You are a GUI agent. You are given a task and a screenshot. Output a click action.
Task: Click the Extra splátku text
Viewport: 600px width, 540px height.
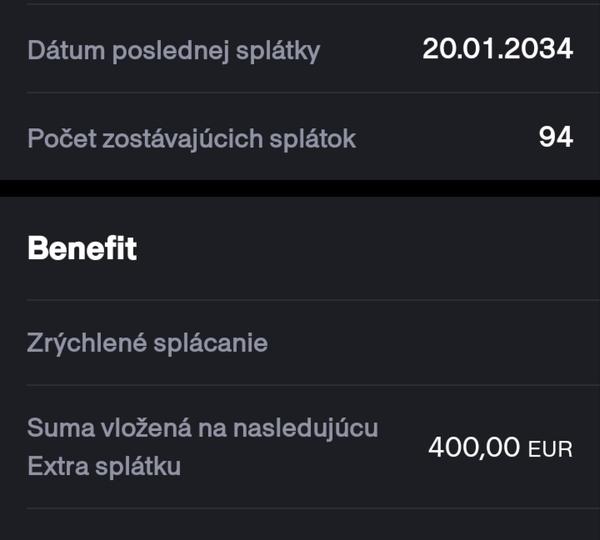tap(104, 466)
